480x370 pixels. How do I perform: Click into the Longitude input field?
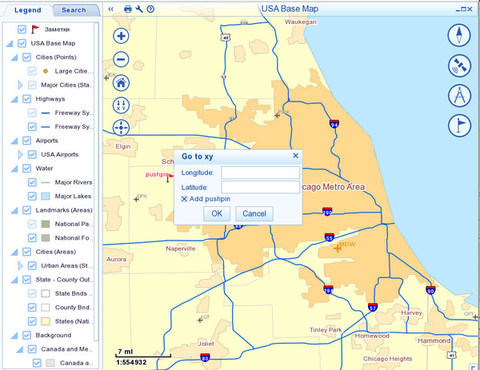click(260, 173)
